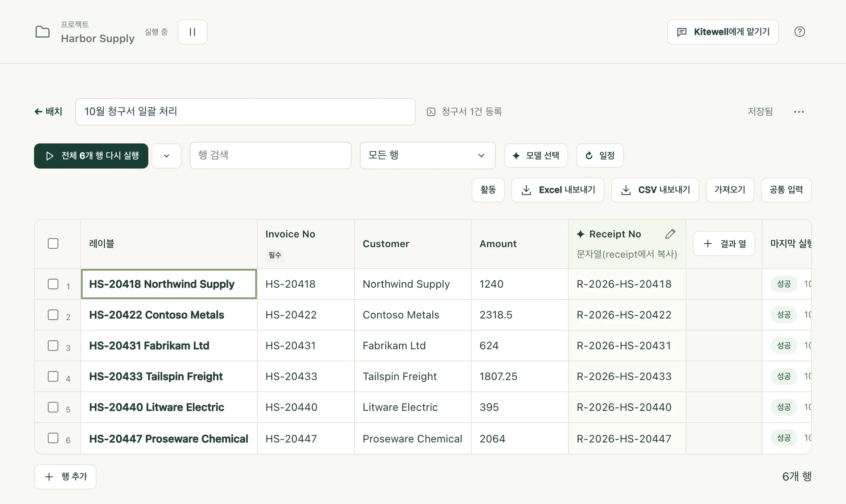Check row 4 HS-20433 checkbox
The height and width of the screenshot is (504, 846).
click(53, 376)
